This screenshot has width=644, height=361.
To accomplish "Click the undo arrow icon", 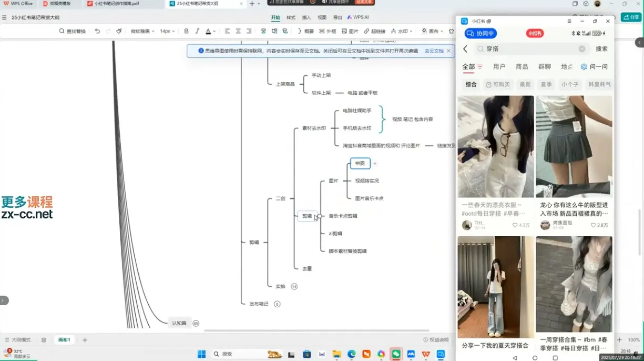I will (x=97, y=31).
